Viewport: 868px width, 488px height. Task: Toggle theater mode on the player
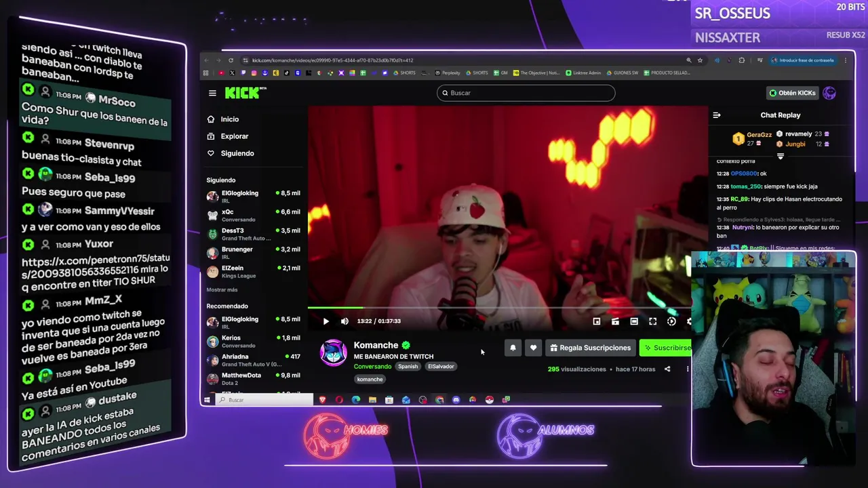pyautogui.click(x=634, y=321)
